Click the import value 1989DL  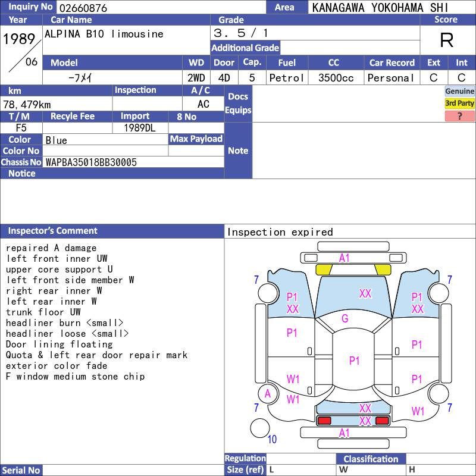pyautogui.click(x=140, y=128)
